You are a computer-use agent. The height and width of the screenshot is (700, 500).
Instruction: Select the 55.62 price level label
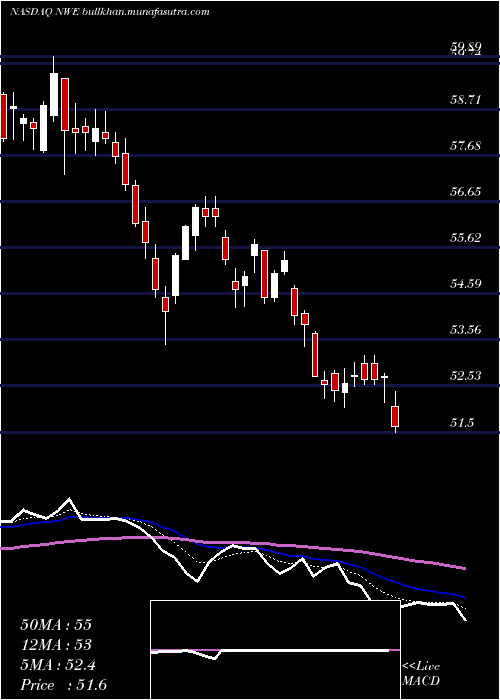[465, 238]
